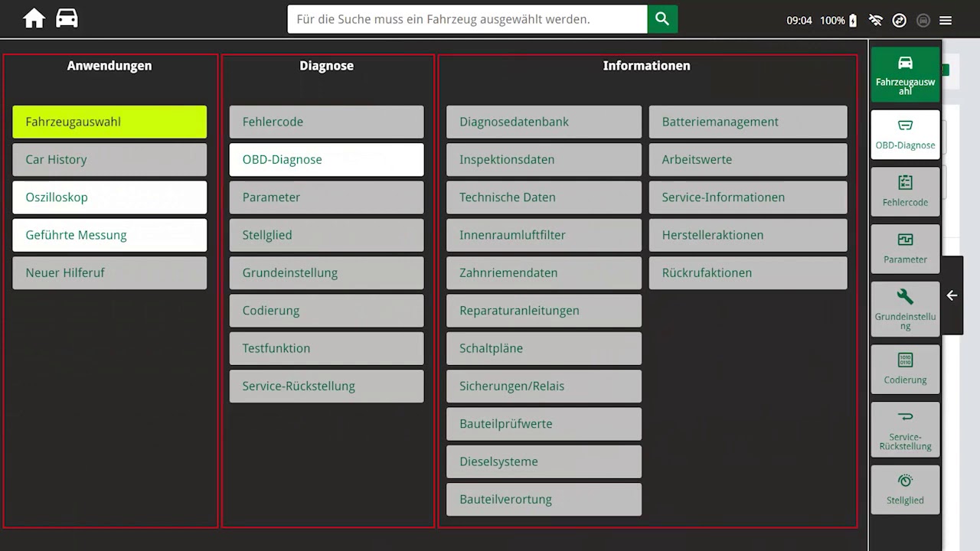
Task: Open Parameter sidebar shortcut
Action: pyautogui.click(x=905, y=249)
